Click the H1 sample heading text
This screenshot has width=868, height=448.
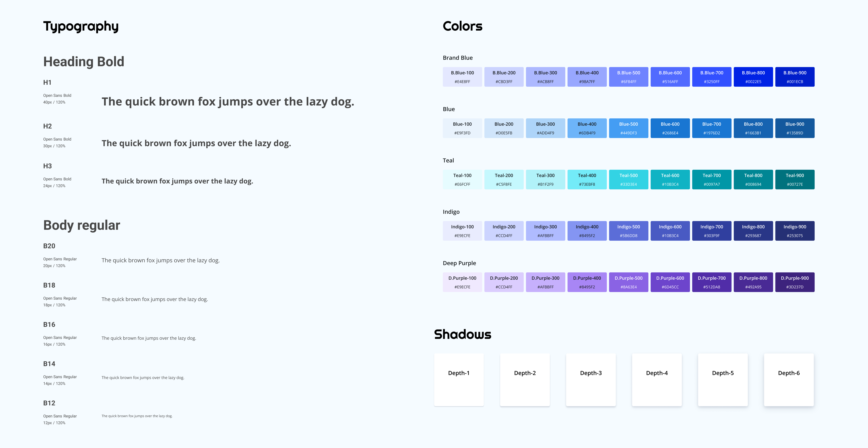[x=228, y=102]
